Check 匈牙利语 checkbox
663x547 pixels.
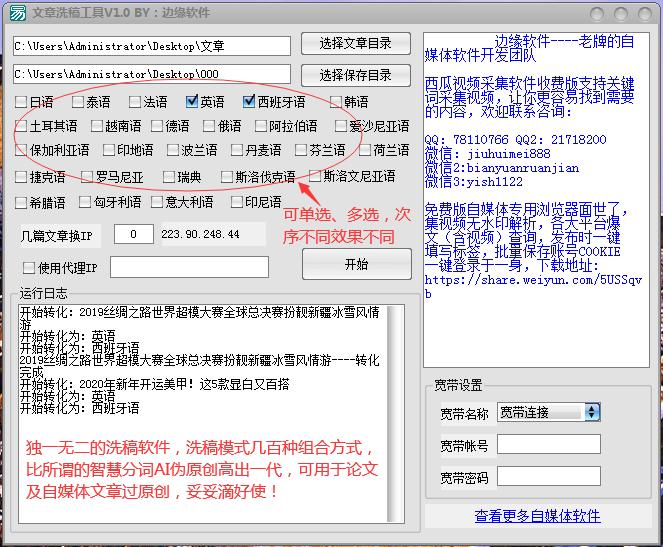[85, 202]
